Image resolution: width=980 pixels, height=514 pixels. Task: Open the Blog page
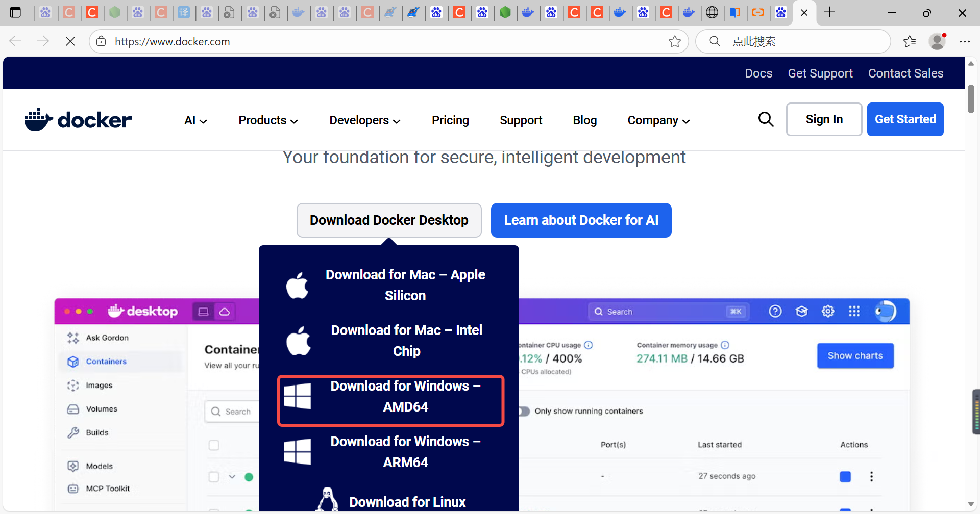[584, 120]
